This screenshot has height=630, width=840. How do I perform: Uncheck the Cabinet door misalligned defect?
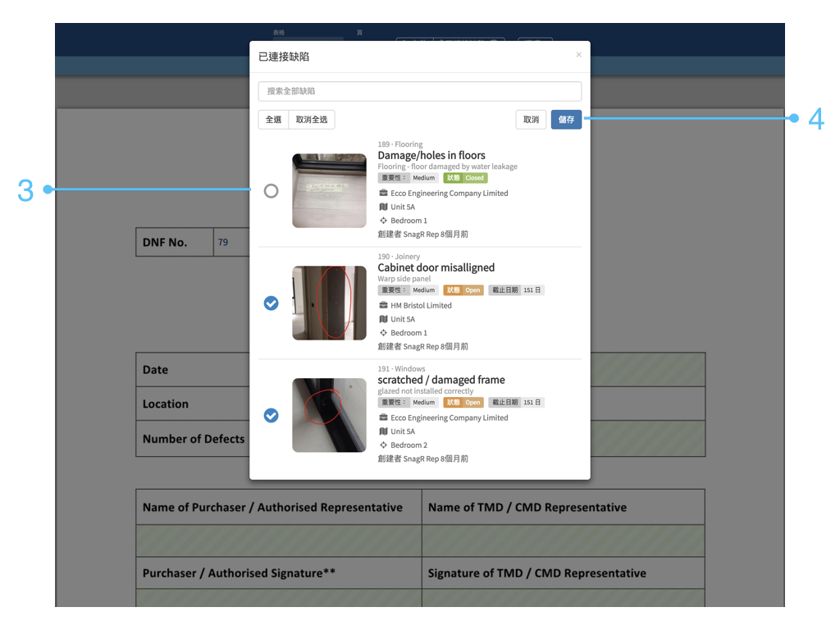(271, 304)
